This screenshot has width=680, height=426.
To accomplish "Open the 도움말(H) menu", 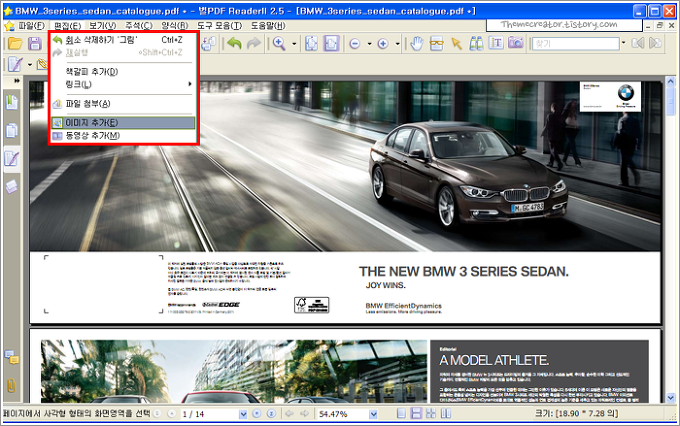I will pyautogui.click(x=268, y=26).
